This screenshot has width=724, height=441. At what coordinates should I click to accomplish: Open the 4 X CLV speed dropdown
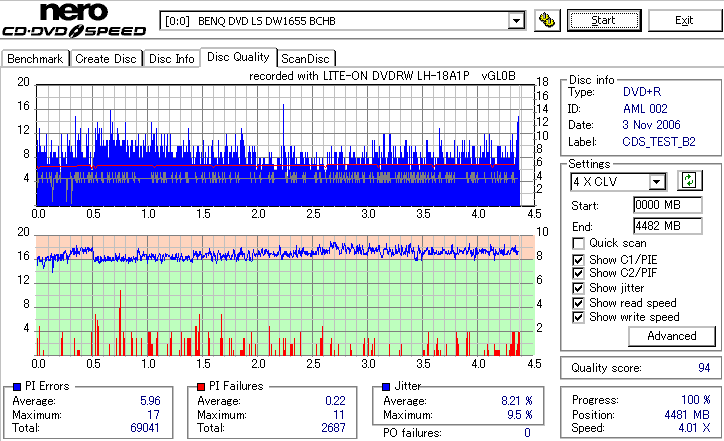pos(656,182)
